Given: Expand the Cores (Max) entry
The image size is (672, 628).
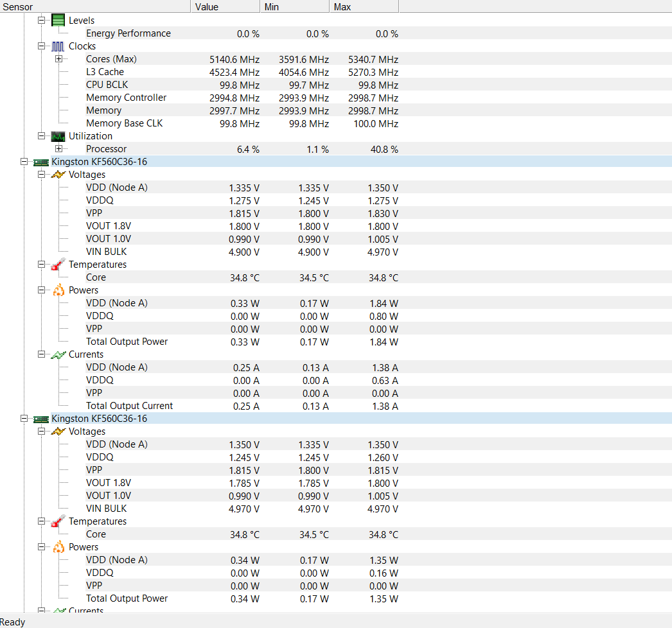Looking at the screenshot, I should point(59,58).
